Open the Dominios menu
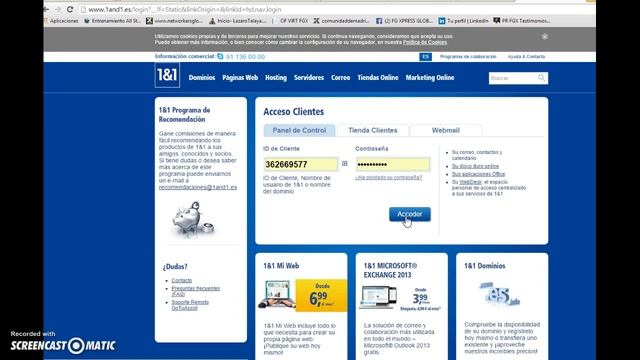The image size is (640, 360). (x=202, y=78)
